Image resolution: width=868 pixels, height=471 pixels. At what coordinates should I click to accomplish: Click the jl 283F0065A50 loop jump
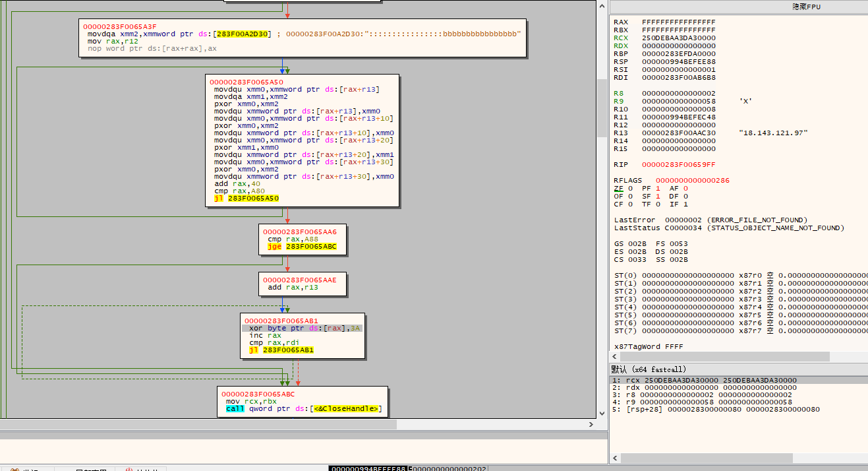pyautogui.click(x=246, y=198)
